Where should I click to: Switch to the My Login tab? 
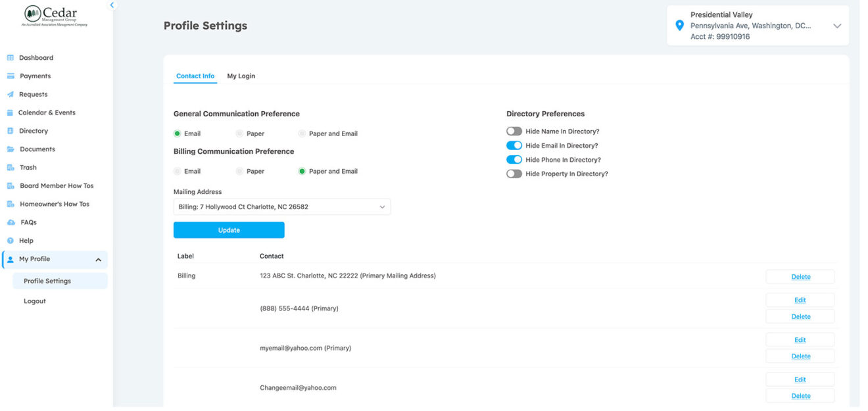pos(241,76)
